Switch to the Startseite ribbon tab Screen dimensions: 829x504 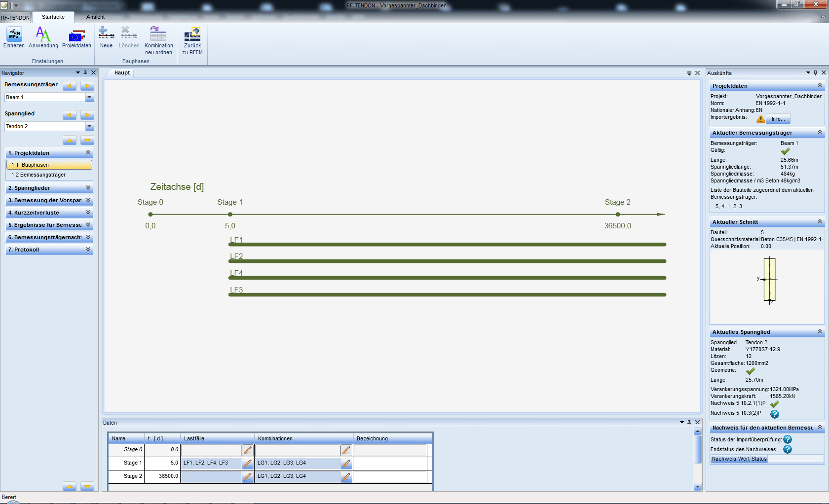(x=53, y=17)
